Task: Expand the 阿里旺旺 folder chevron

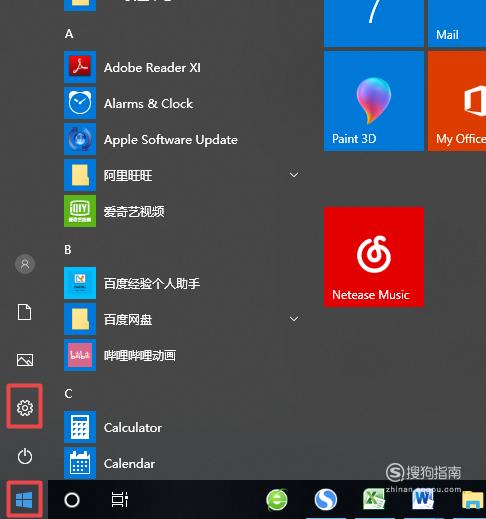Action: point(294,175)
